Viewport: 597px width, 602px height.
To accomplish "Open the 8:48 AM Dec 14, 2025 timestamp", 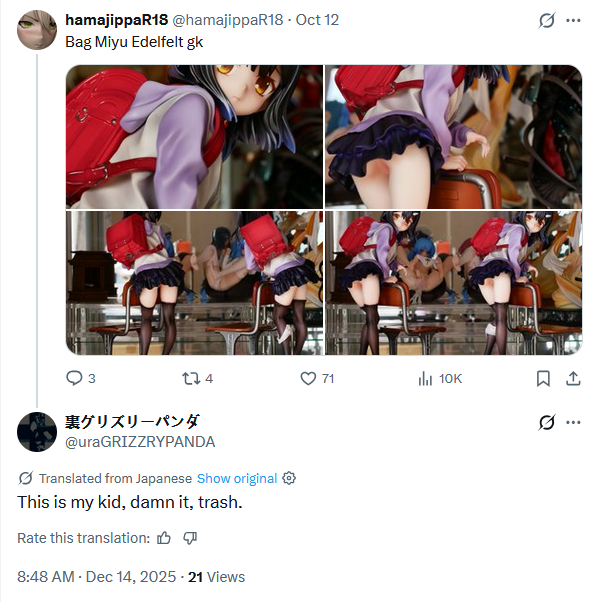I will click(x=96, y=577).
